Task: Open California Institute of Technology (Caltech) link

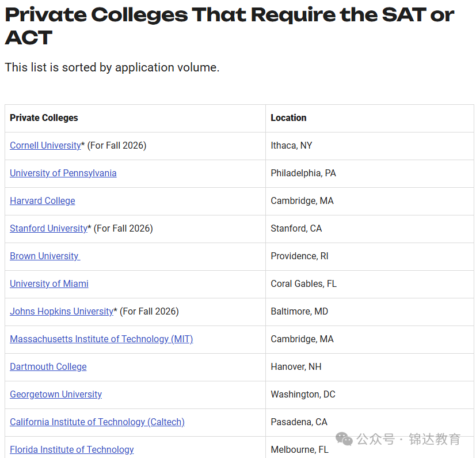Action: point(97,422)
